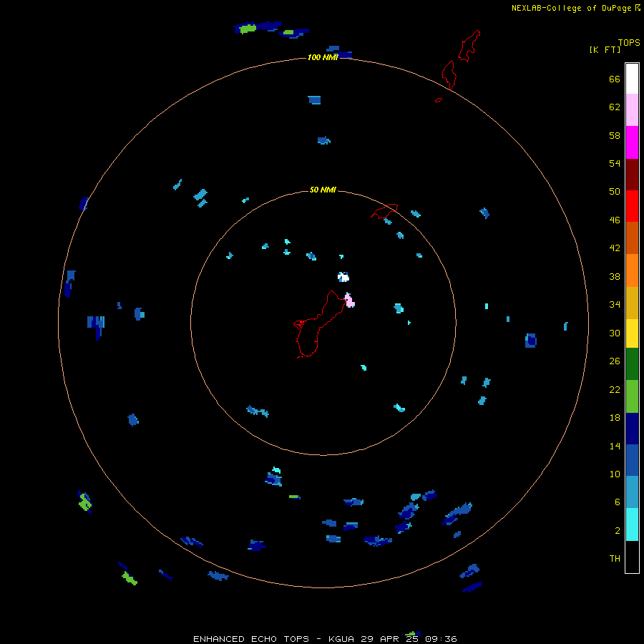This screenshot has height=644, width=644.
Task: Click the 09:36 timestamp
Action: 441,639
